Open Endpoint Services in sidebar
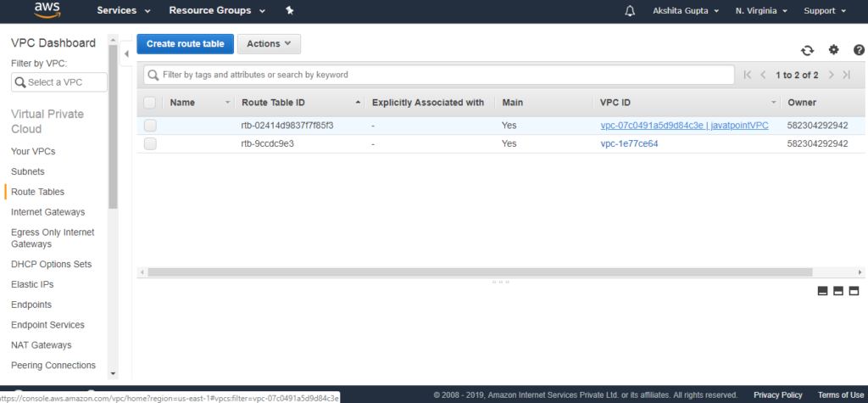868x403 pixels. (47, 325)
